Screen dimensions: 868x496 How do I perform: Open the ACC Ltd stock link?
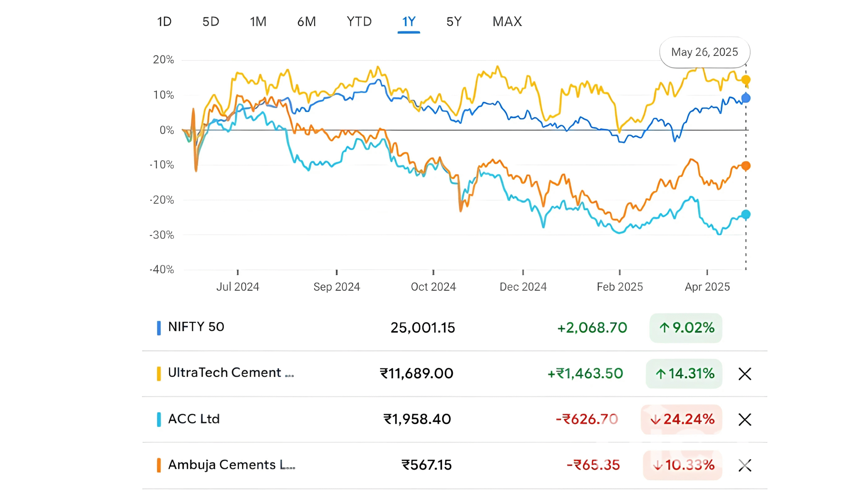pyautogui.click(x=194, y=419)
